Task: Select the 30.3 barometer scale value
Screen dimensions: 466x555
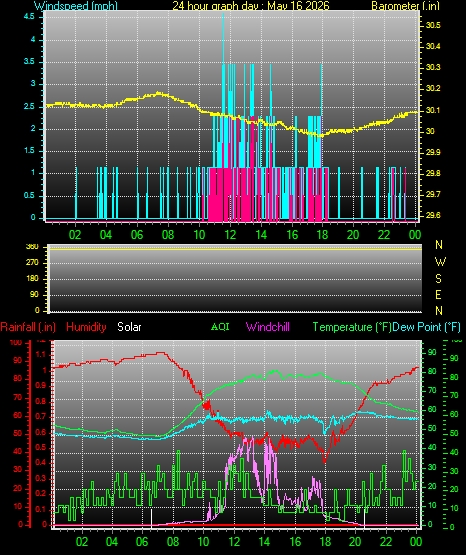Action: (433, 67)
